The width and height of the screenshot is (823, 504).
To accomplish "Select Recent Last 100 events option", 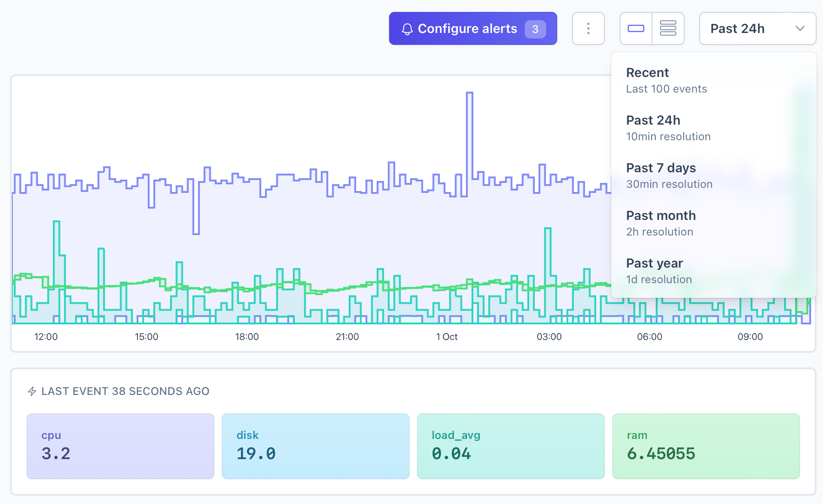I will (714, 80).
